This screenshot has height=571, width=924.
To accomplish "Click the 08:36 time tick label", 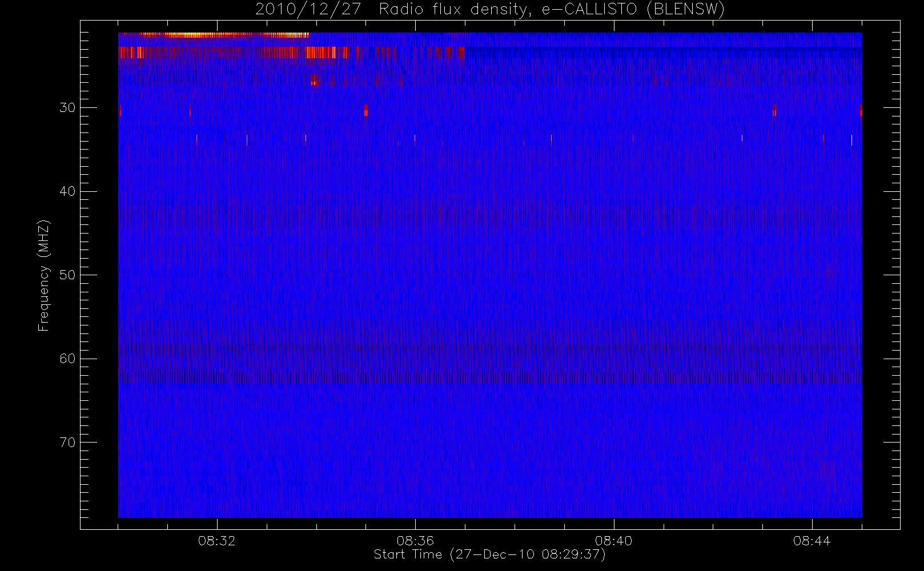I will point(415,541).
